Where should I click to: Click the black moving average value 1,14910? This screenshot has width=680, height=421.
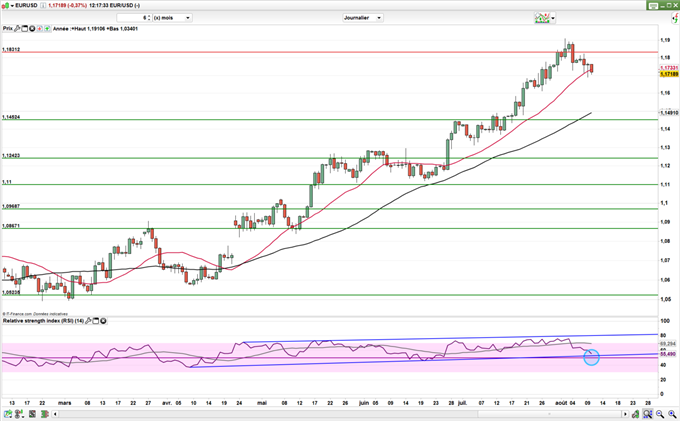pyautogui.click(x=669, y=113)
